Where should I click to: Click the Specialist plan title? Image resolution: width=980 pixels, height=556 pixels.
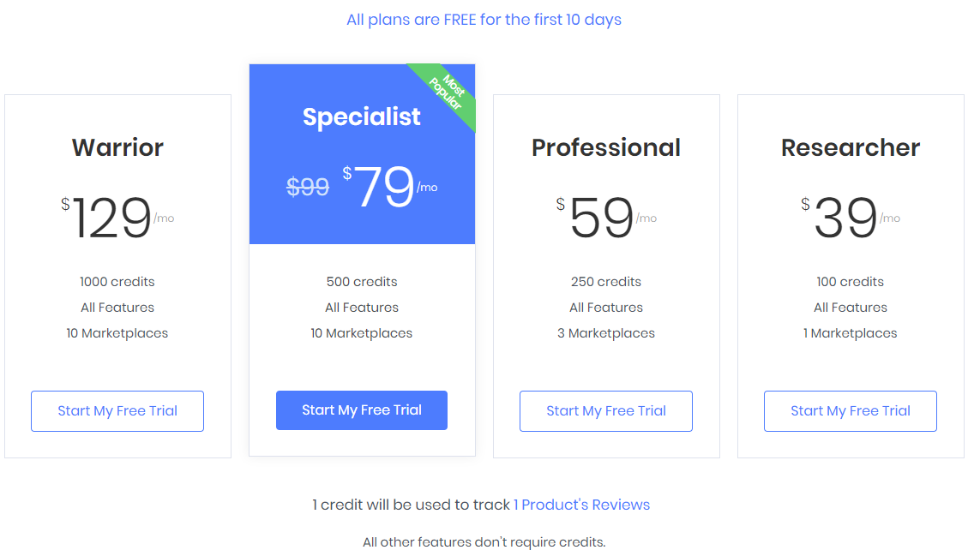pyautogui.click(x=362, y=117)
